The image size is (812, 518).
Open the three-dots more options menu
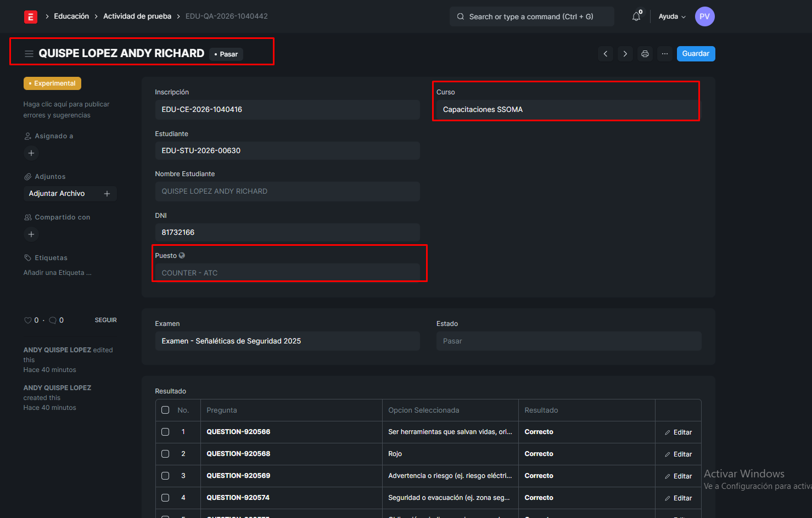665,54
